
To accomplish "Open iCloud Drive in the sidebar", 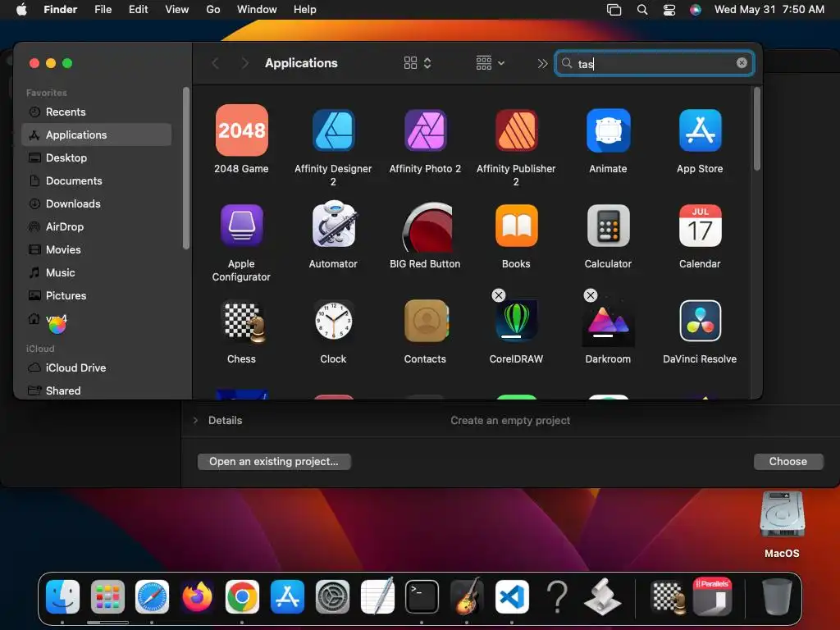I will click(x=97, y=368).
